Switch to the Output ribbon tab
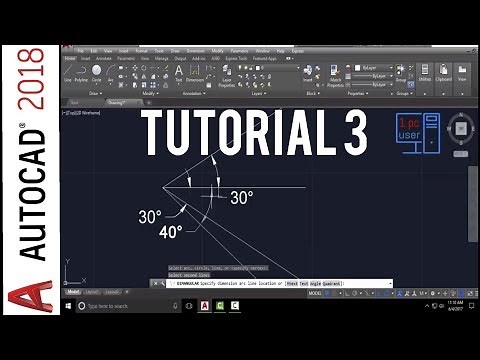The image size is (480, 360). pyautogui.click(x=180, y=58)
